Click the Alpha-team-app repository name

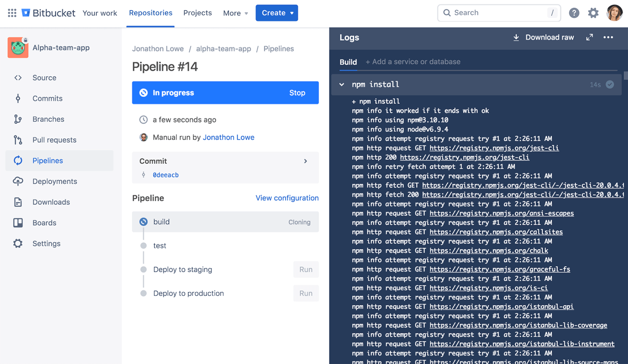click(61, 48)
